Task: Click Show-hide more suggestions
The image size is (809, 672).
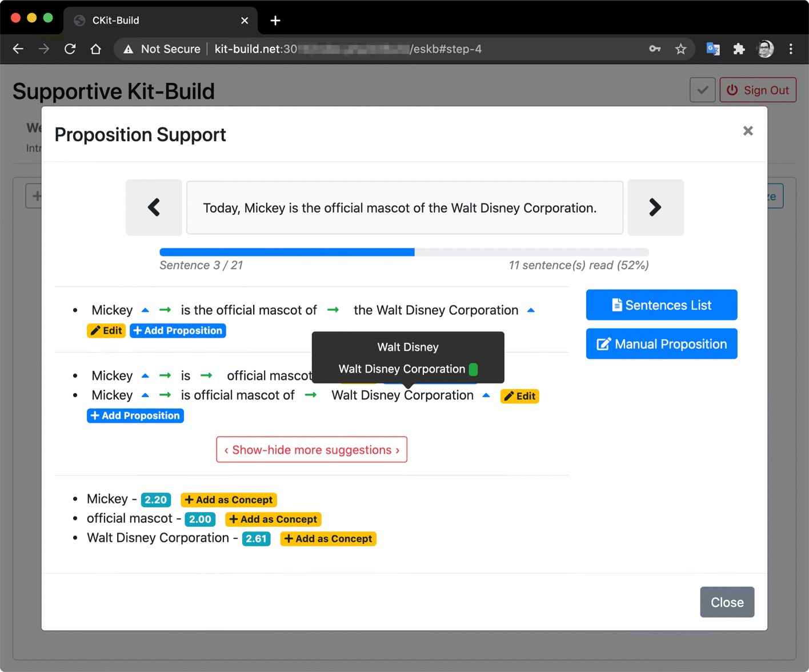Action: click(312, 450)
